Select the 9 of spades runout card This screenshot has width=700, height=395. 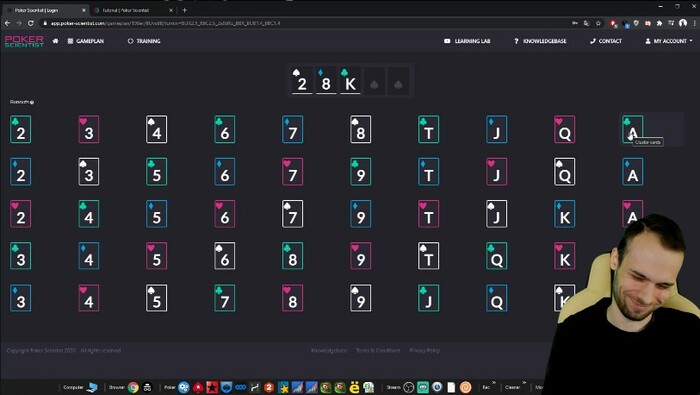coord(361,298)
